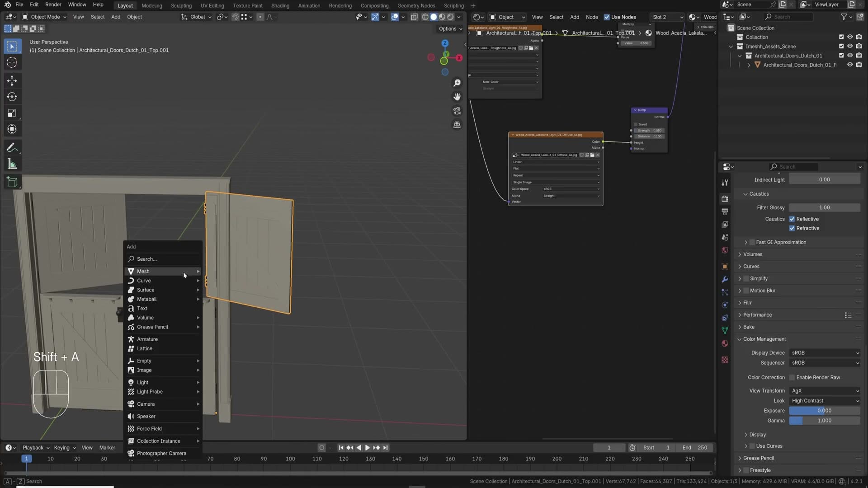Open the Global transform orientation dropdown

coord(197,17)
